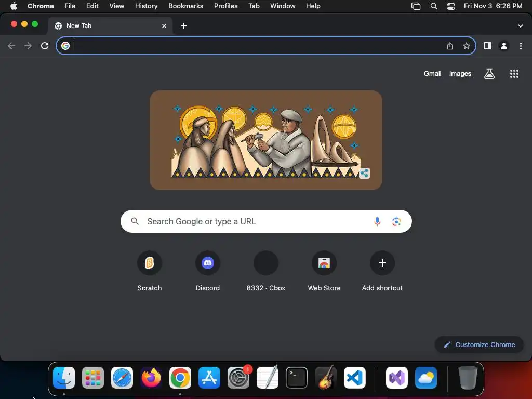The width and height of the screenshot is (532, 399).
Task: Open the profile avatar menu
Action: click(504, 46)
